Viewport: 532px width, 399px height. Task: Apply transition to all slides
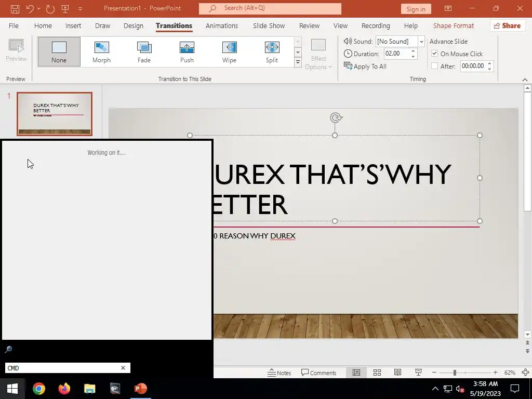(x=365, y=66)
